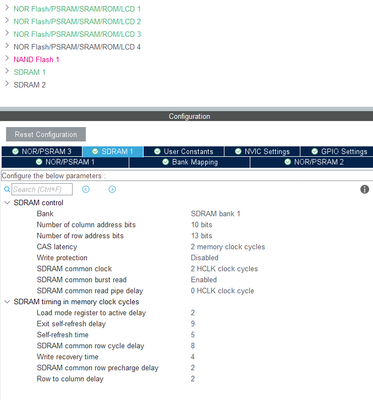Open the NVIC Settings tab
The image size is (373, 400).
tap(262, 151)
